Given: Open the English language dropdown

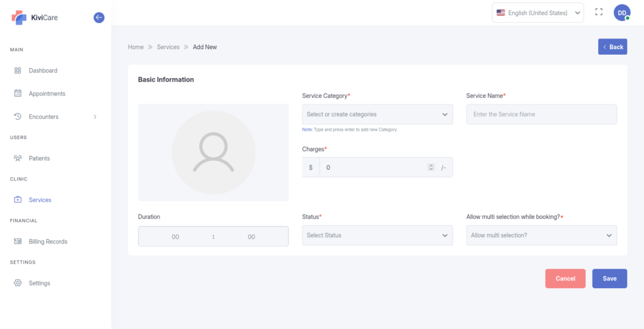Looking at the screenshot, I should (x=537, y=13).
